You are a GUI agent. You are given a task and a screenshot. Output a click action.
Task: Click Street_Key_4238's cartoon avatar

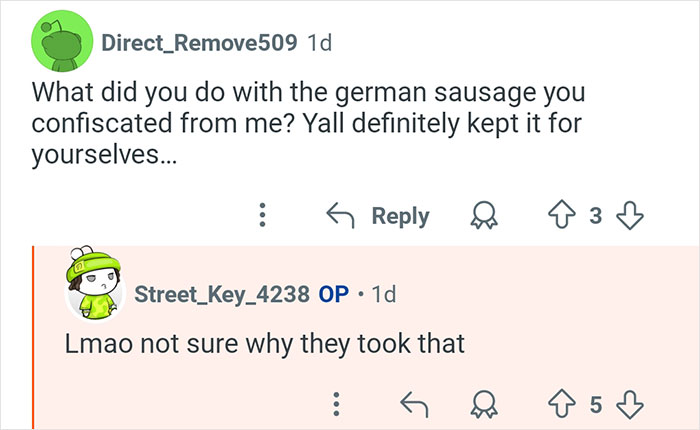coord(94,291)
